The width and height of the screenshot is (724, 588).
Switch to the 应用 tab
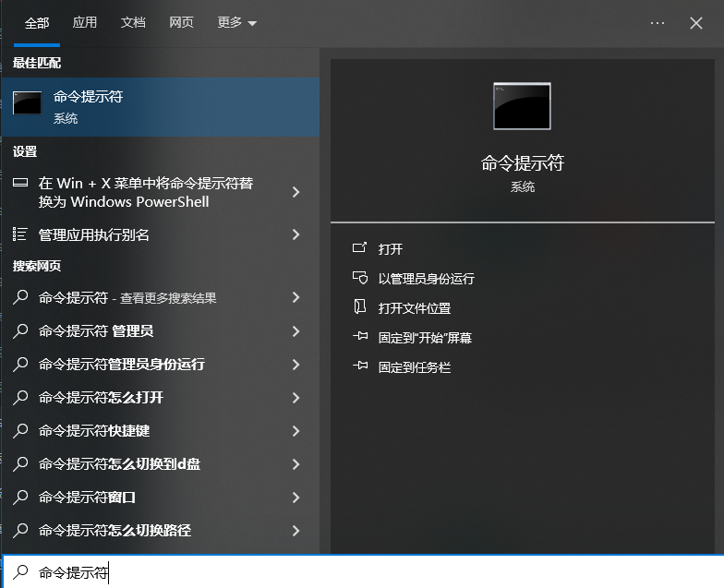point(85,23)
